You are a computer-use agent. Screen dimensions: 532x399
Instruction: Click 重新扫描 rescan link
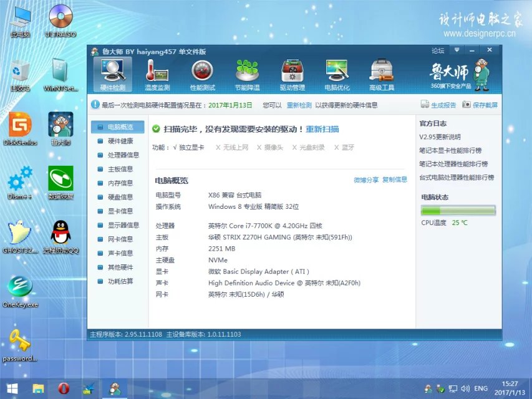point(322,129)
